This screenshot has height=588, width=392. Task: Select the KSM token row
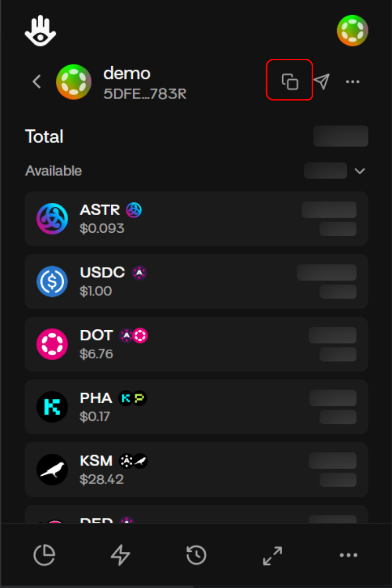196,469
